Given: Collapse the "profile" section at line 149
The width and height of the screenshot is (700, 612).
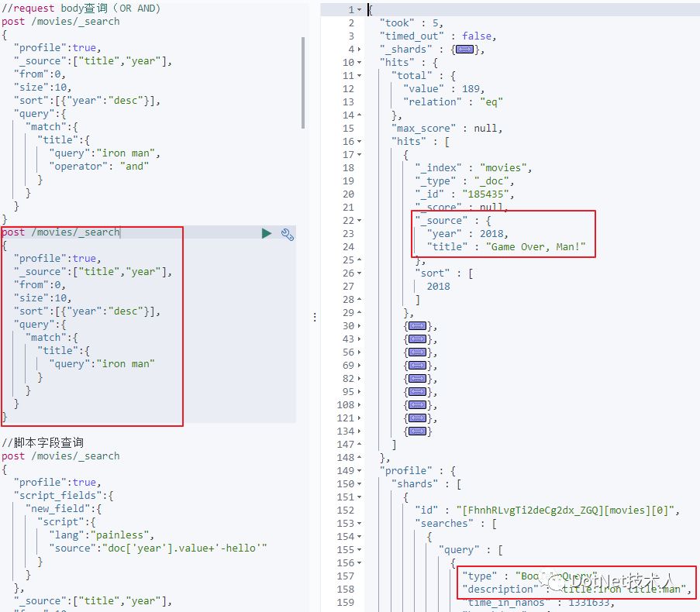Looking at the screenshot, I should pos(358,471).
